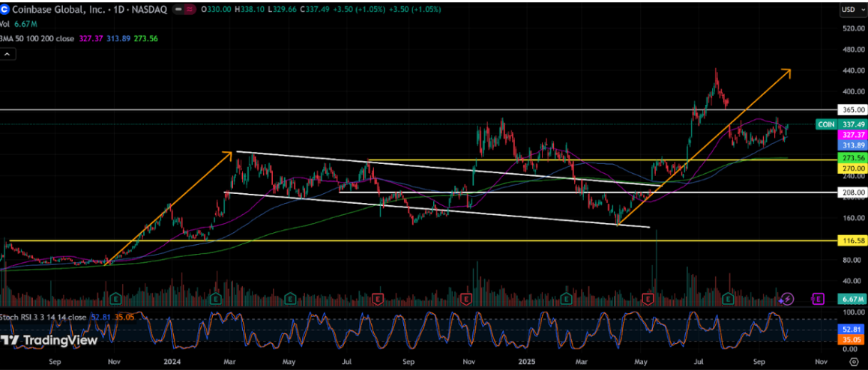The height and width of the screenshot is (370, 868).
Task: Click the 208.00 horizontal line price label
Action: [851, 192]
